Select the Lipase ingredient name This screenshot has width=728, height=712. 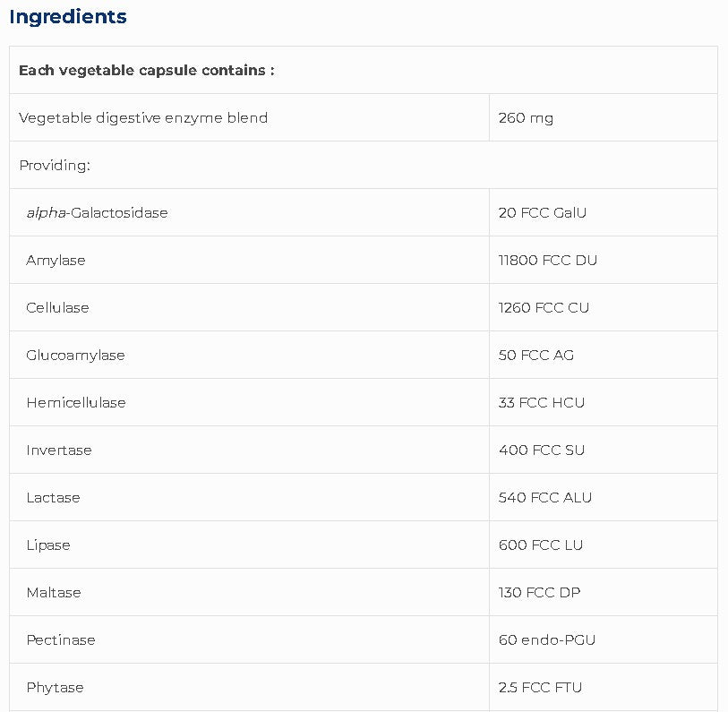(x=48, y=545)
